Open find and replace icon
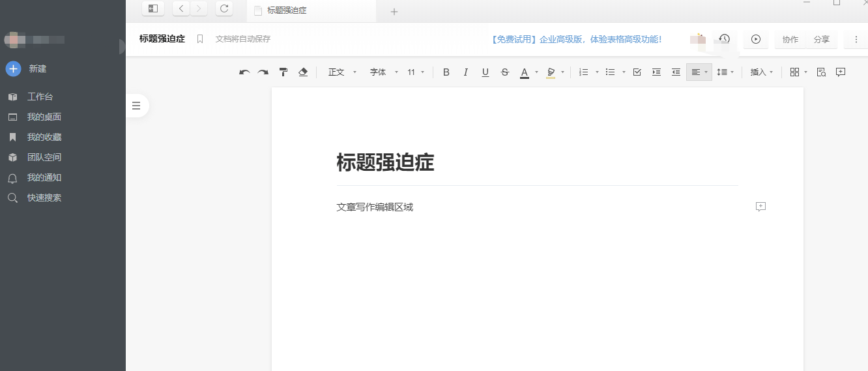 [821, 72]
